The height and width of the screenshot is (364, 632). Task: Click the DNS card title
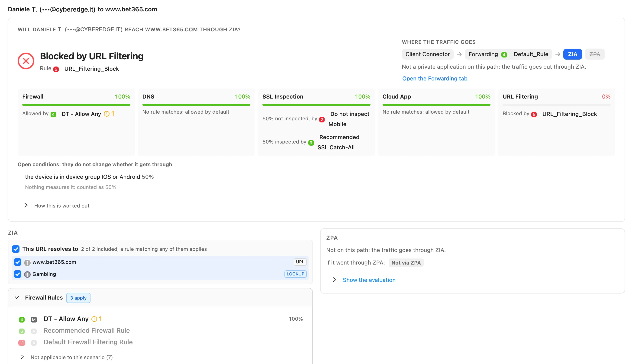point(148,96)
